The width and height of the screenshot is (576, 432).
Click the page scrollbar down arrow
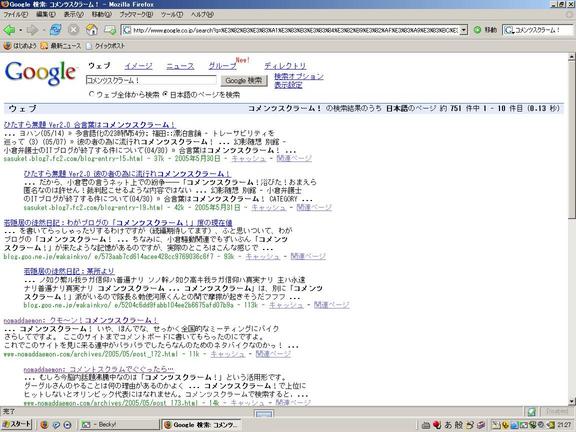point(572,401)
